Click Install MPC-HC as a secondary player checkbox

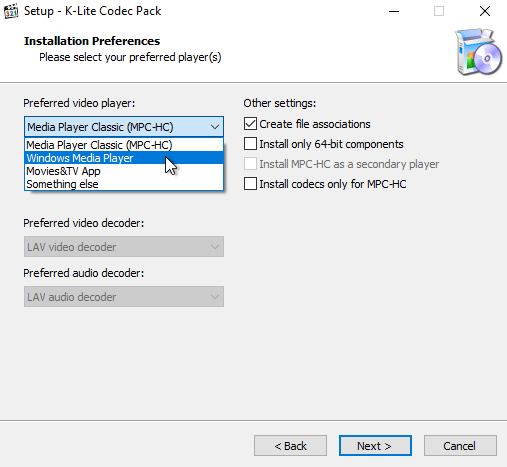(x=250, y=164)
